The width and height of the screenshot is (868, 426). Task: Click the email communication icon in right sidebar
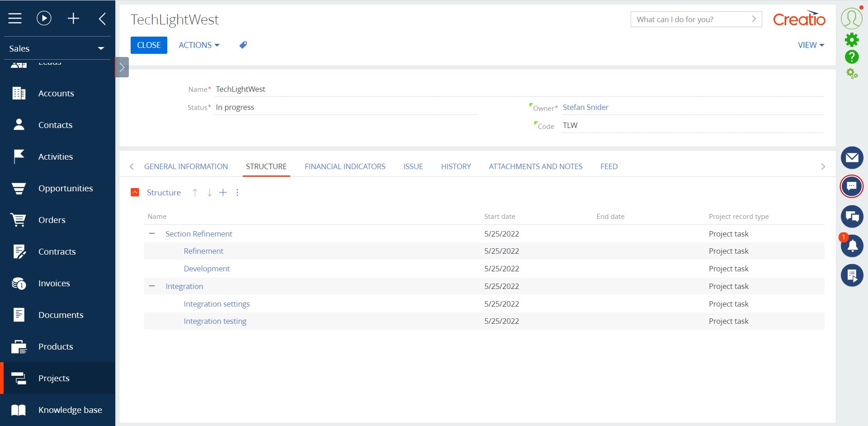(853, 158)
